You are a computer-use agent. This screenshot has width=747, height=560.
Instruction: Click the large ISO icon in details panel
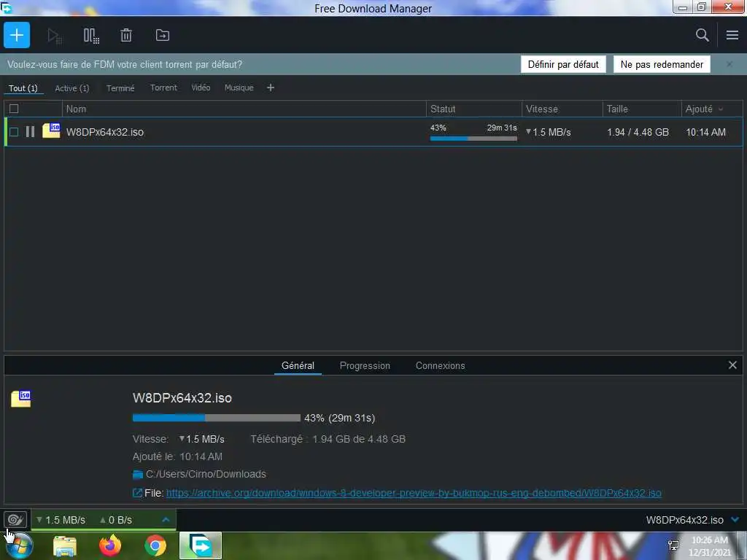21,399
